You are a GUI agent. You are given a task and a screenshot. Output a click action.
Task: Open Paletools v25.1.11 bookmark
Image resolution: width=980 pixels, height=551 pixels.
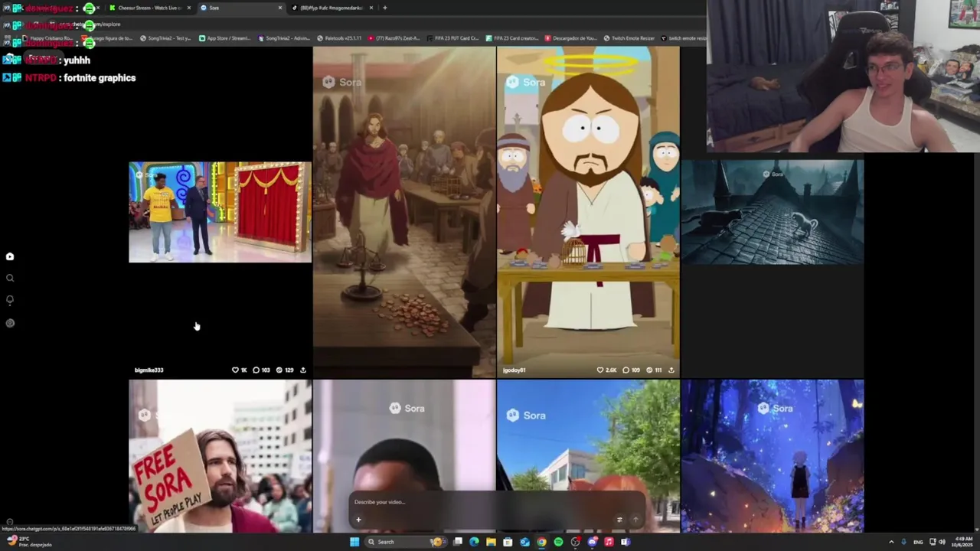pos(338,37)
